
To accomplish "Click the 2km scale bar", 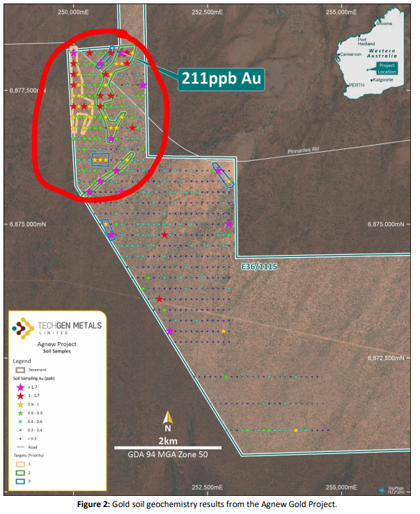I will pos(168,446).
